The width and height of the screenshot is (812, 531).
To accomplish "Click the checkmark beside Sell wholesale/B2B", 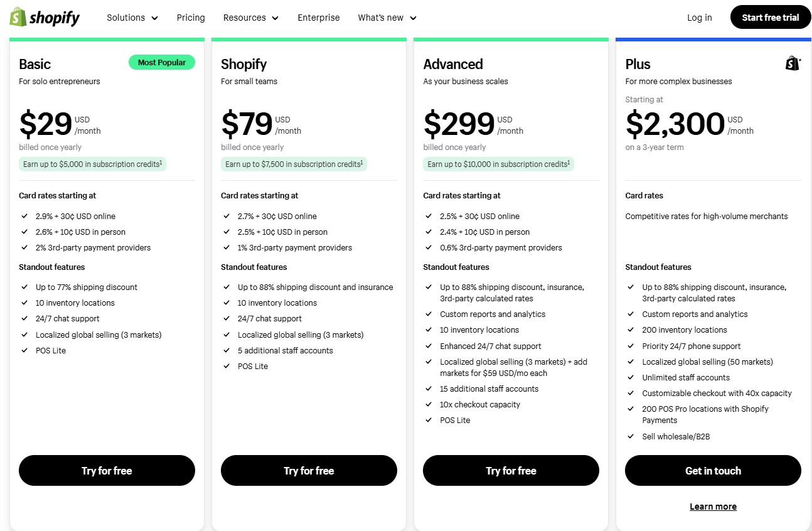I will (631, 436).
